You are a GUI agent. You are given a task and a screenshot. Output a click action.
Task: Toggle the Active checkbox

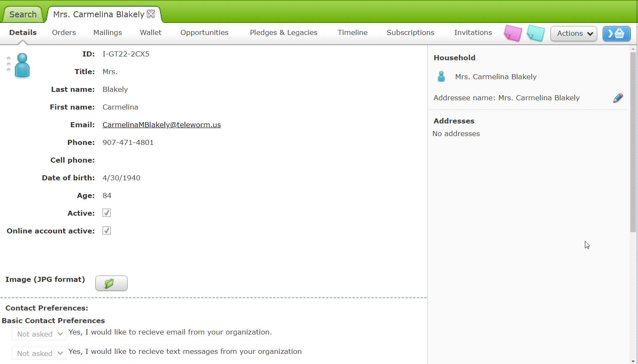click(107, 213)
